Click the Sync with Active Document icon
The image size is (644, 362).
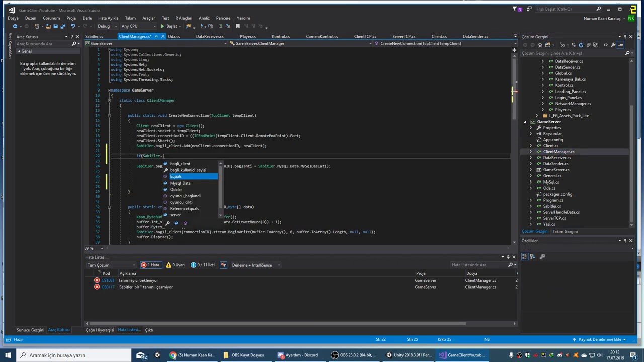[574, 45]
